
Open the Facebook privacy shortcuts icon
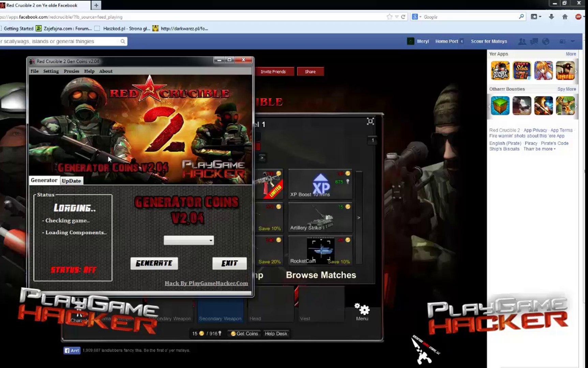click(562, 41)
